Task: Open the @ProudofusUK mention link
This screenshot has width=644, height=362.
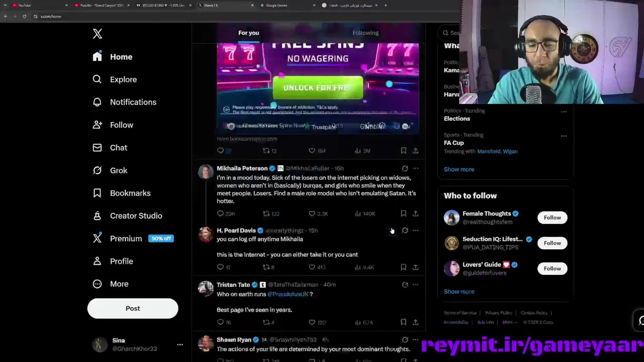Action: coord(288,294)
